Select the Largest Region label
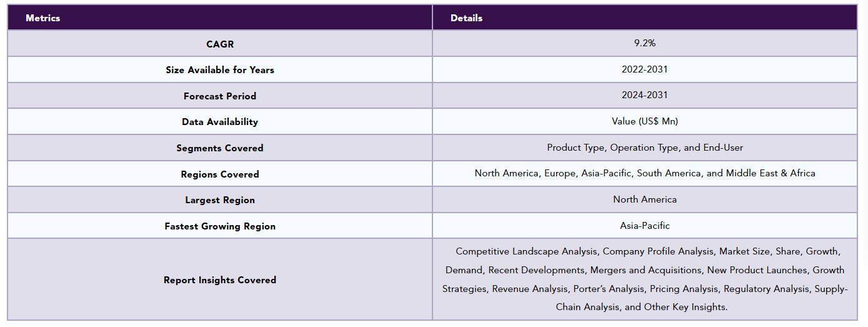 pyautogui.click(x=220, y=200)
